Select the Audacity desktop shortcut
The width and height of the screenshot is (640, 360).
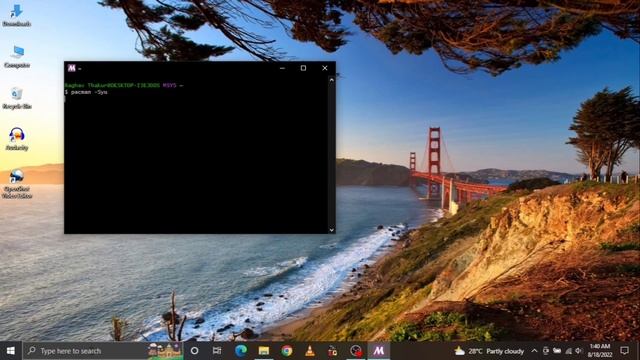click(17, 139)
